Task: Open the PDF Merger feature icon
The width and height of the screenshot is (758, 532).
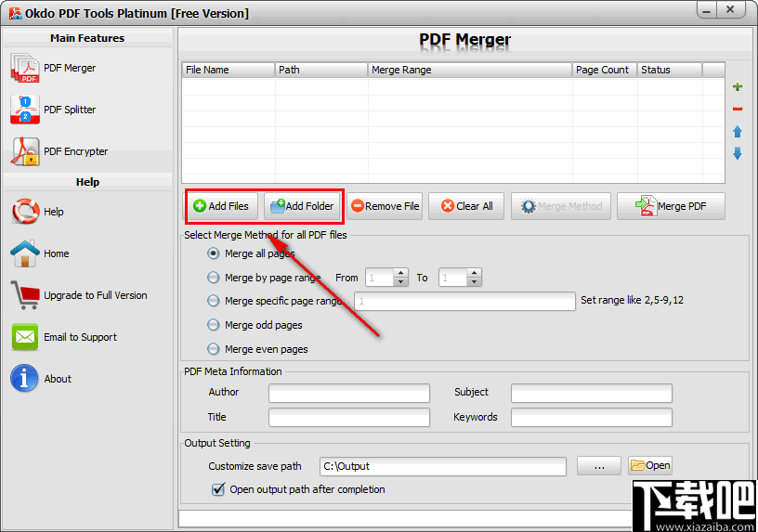Action: pos(25,68)
